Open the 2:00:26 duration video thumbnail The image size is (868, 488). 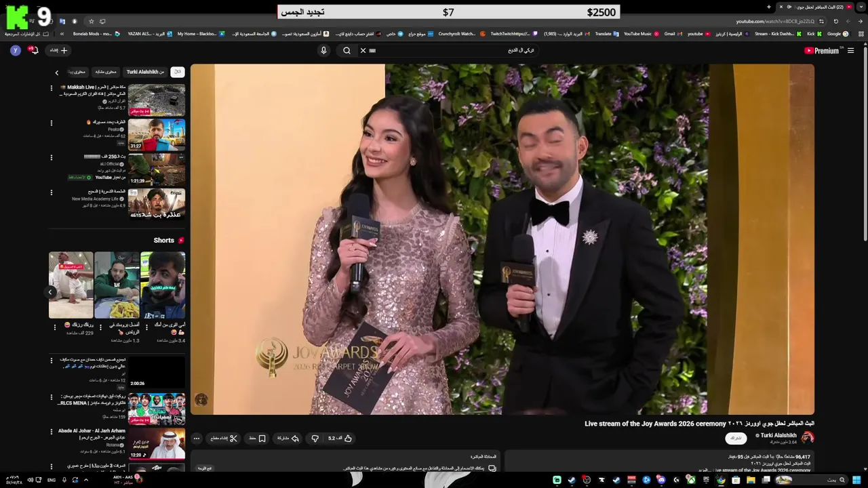point(157,373)
